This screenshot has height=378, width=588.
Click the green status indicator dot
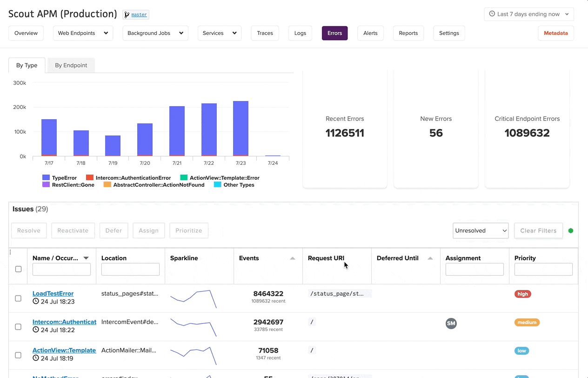[x=571, y=230]
